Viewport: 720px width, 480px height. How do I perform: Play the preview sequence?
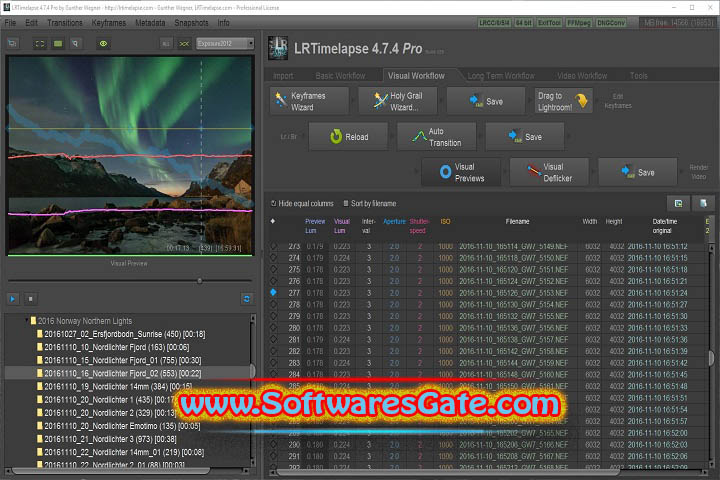(x=12, y=299)
